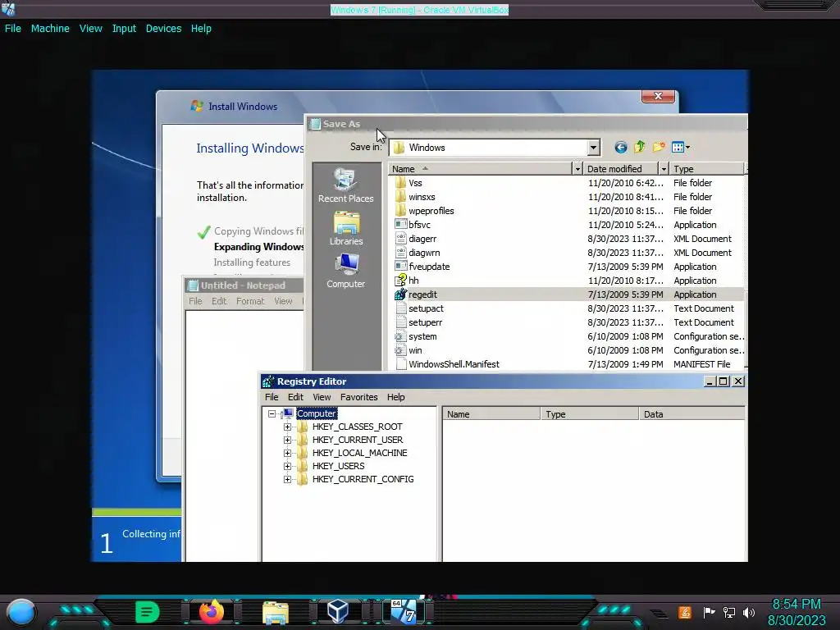Open file manager from host taskbar
840x630 pixels.
point(276,612)
